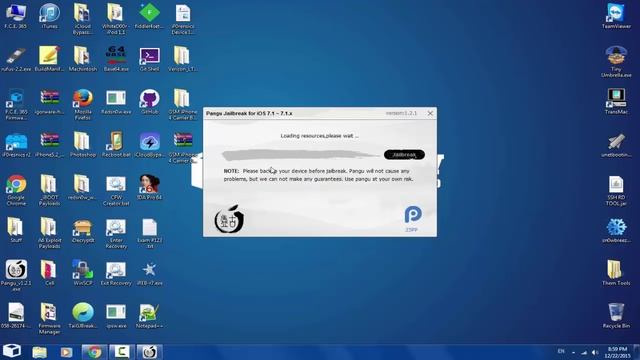Launch Base64.exe from desktop
Image resolution: width=640 pixels, height=360 pixels.
pos(116,59)
